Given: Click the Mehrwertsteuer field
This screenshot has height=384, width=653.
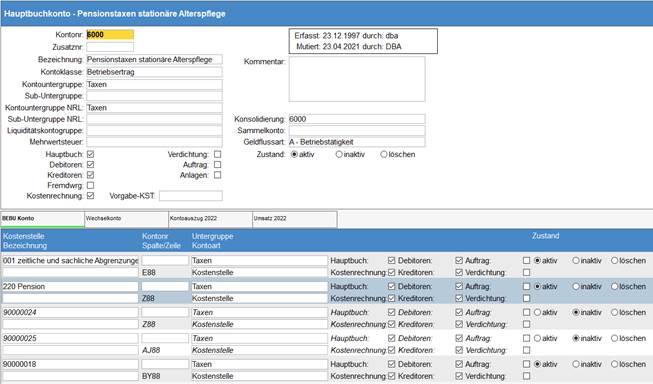Looking at the screenshot, I should click(x=154, y=142).
